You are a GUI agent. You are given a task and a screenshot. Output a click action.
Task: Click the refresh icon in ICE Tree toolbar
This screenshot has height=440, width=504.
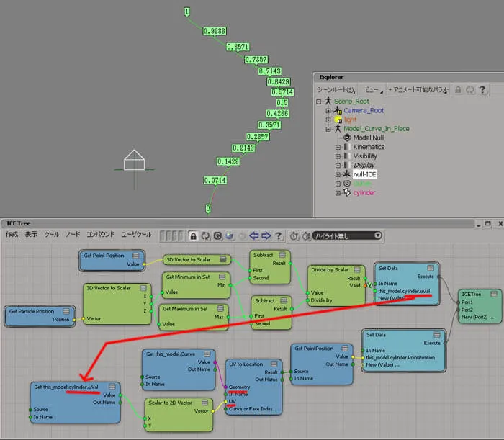tap(205, 236)
